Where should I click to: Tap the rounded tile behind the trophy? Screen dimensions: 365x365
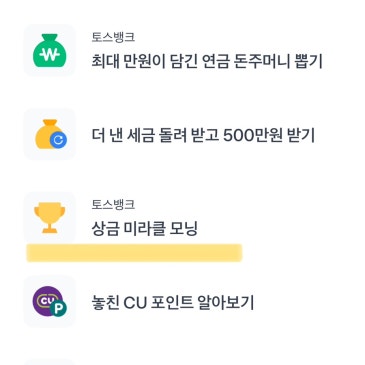click(x=50, y=217)
